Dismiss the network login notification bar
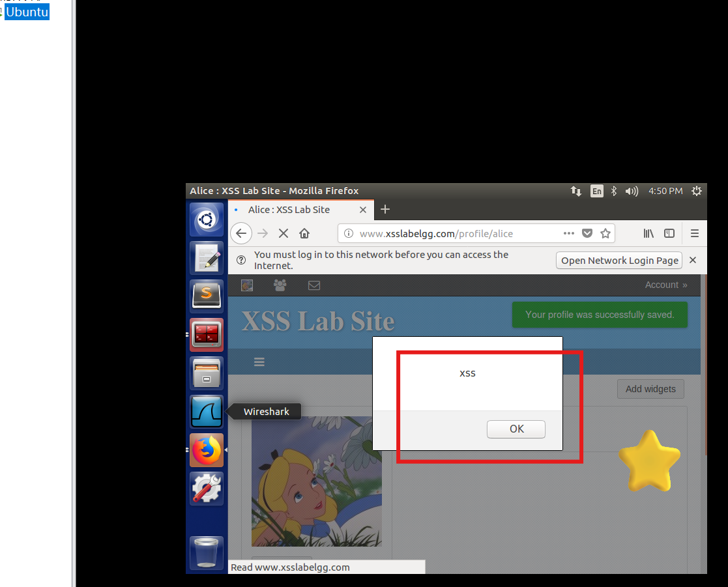728x587 pixels. 693,261
